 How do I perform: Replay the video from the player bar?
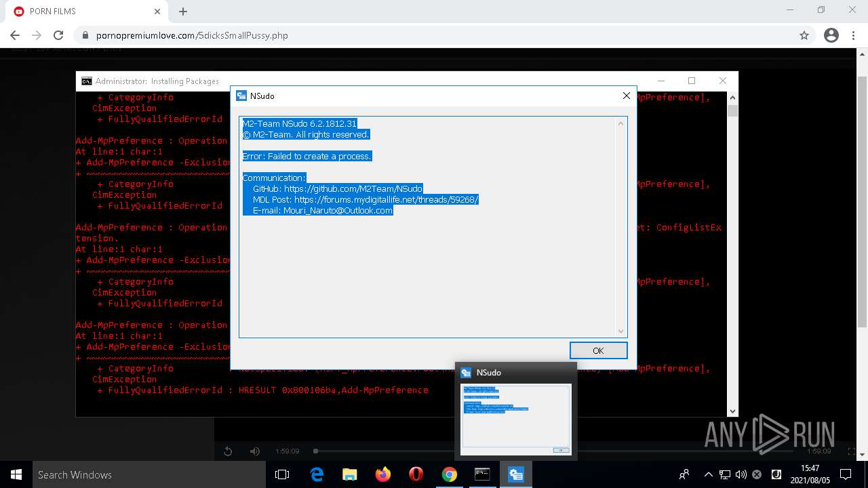pos(228,451)
